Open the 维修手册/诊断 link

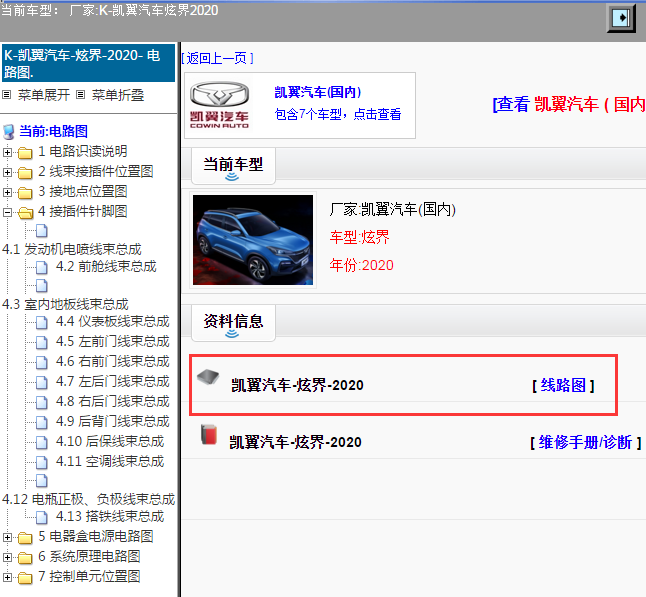click(585, 442)
